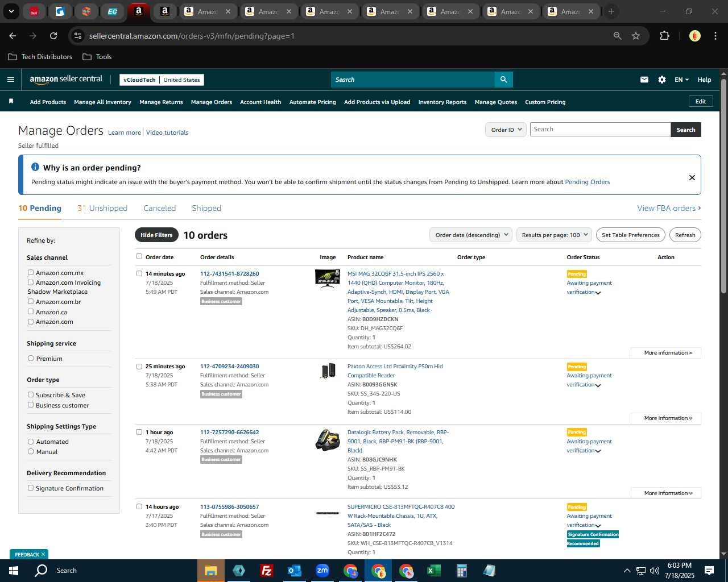Click the bookmark icon in favorites bar

(x=11, y=101)
